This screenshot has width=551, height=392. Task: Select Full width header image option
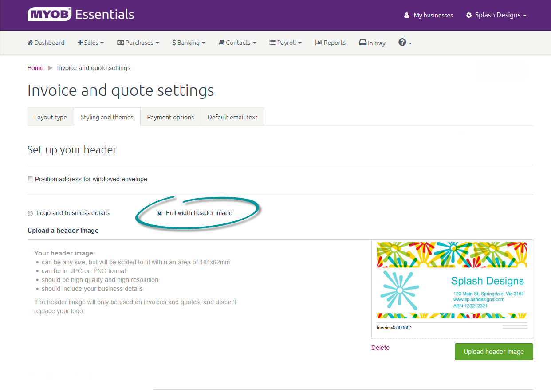click(x=160, y=213)
